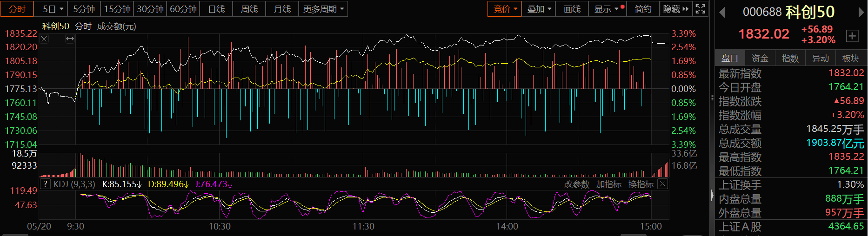Click the 3.39% top percent axis label
The width and height of the screenshot is (868, 236).
click(684, 33)
